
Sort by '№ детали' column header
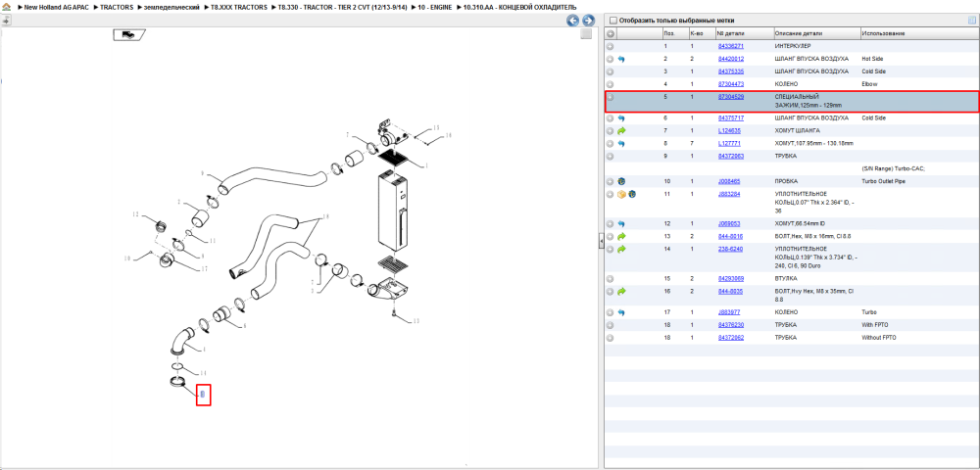click(743, 33)
